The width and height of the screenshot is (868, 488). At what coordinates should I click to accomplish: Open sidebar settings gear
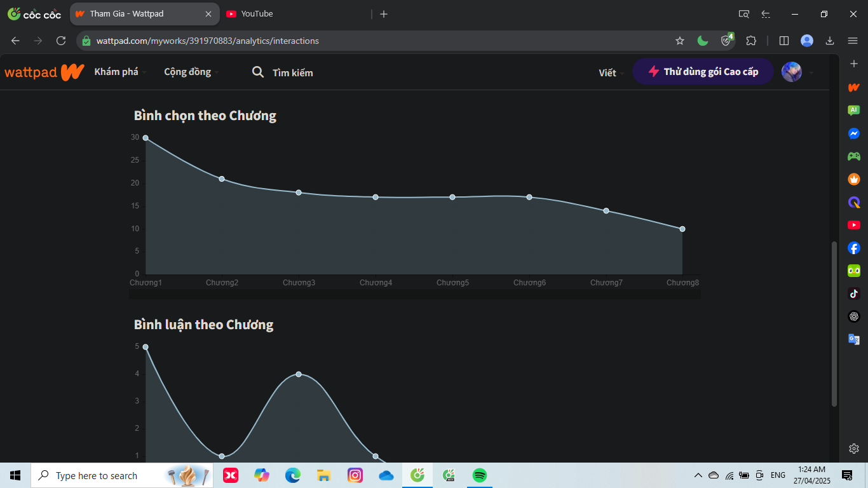(854, 449)
